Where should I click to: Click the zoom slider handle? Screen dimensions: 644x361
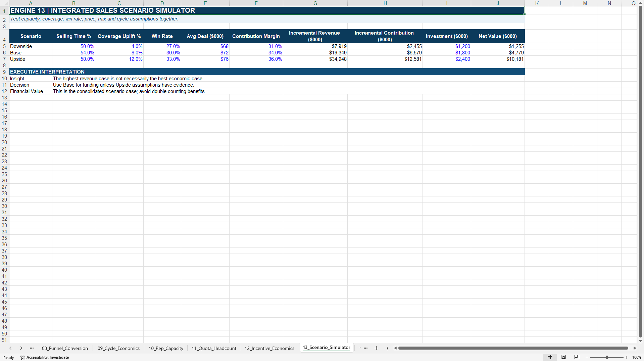[607, 357]
